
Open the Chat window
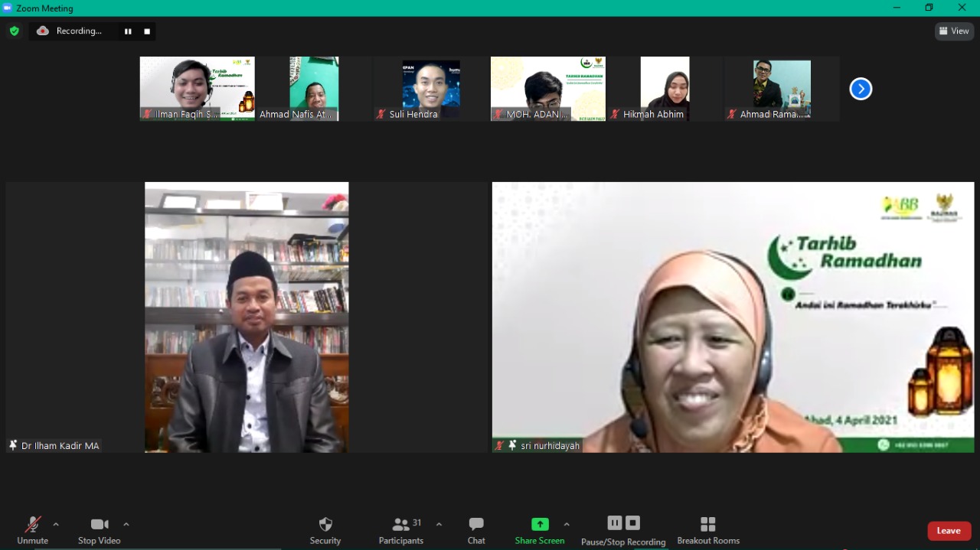(476, 529)
